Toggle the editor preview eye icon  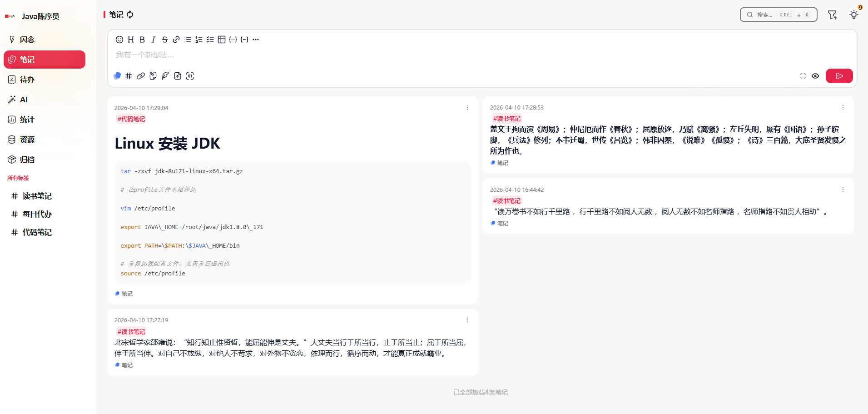(x=815, y=76)
